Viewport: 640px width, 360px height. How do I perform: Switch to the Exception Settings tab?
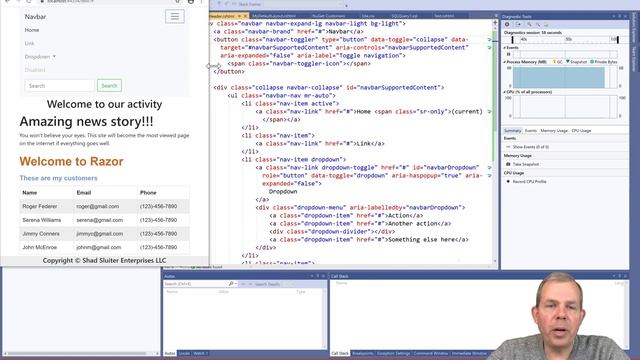393,353
